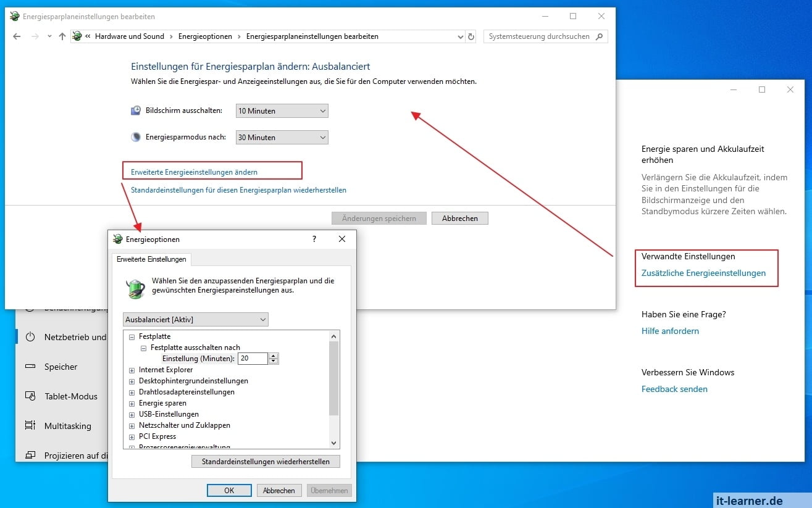Click the up-level arrow in address bar
Screen dimensions: 812x508
(x=62, y=36)
